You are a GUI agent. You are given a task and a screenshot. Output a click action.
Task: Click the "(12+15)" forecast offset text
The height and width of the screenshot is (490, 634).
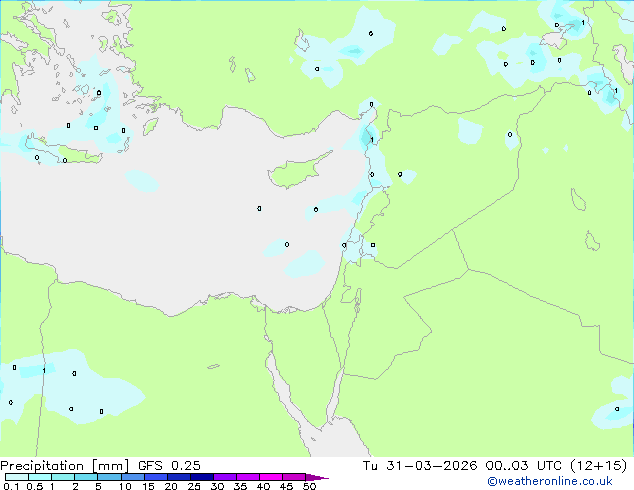[599, 466]
